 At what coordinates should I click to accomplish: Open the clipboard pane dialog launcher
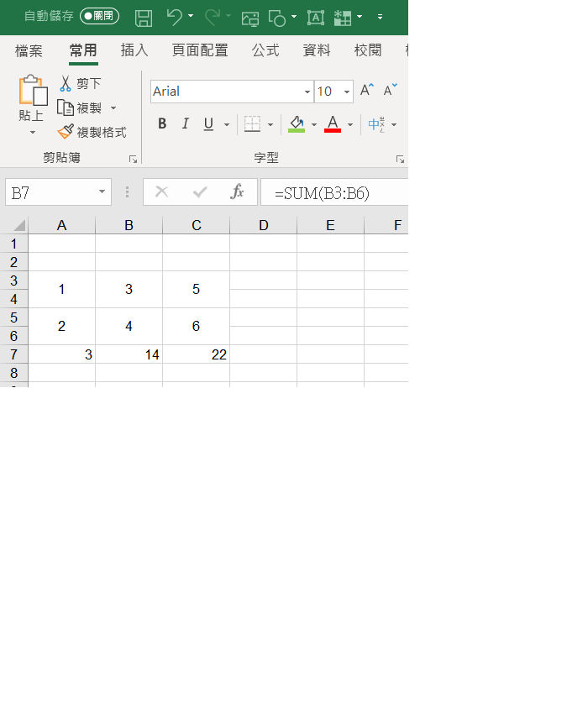(133, 159)
